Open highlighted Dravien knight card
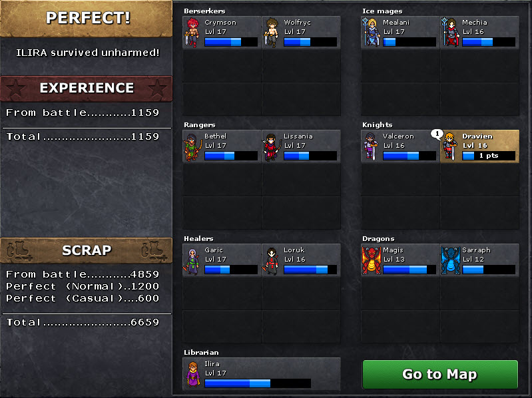 [x=479, y=146]
